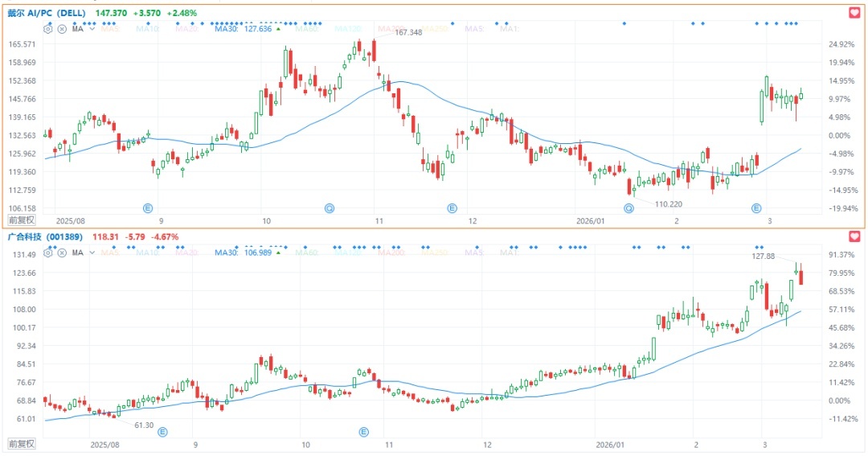Image resolution: width=868 pixels, height=456 pixels.
Task: Click the Q marker near November on DELL chart
Action: pos(330,207)
